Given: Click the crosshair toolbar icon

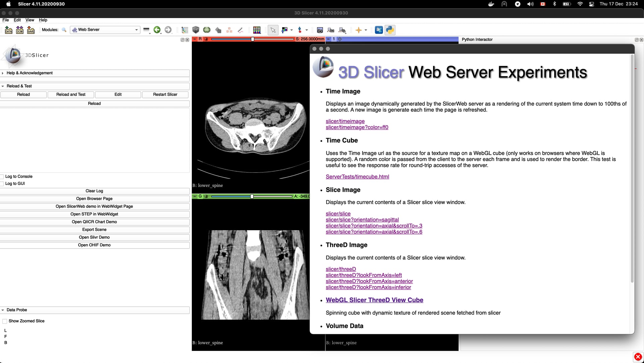Looking at the screenshot, I should 359,30.
